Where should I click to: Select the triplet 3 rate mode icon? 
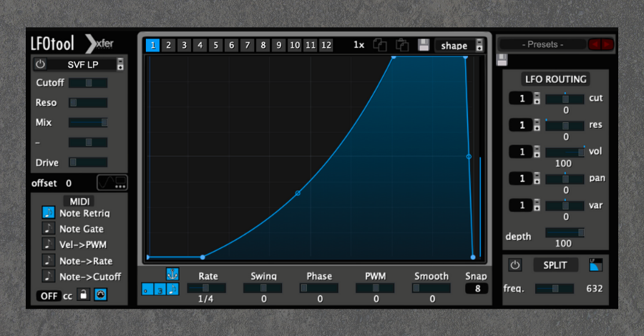[160, 290]
